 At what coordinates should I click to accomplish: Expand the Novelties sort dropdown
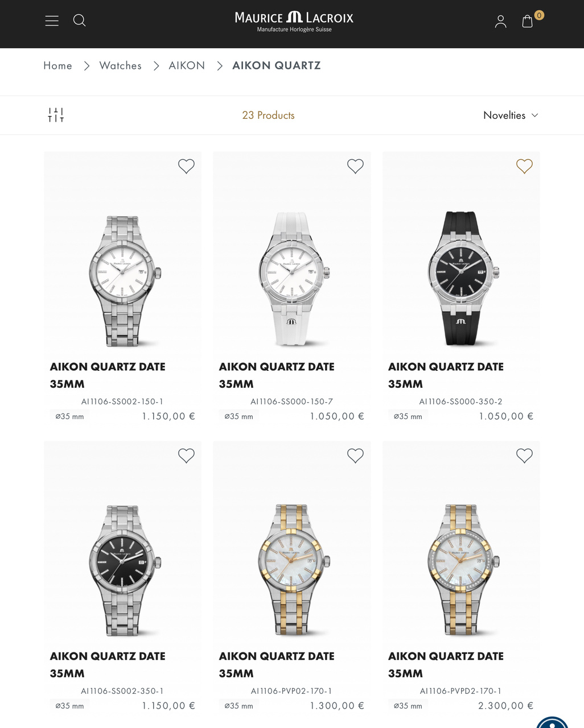pyautogui.click(x=511, y=115)
